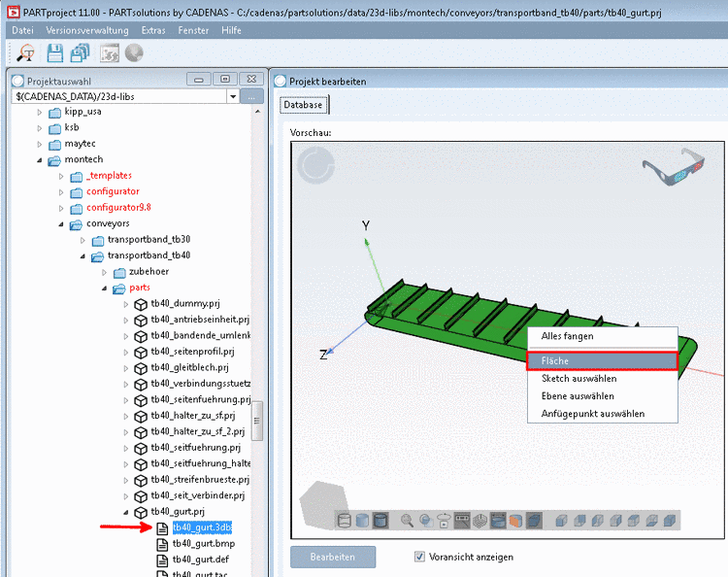Image resolution: width=728 pixels, height=577 pixels.
Task: Click the rotation animation icon in the viewer
Action: [444, 521]
